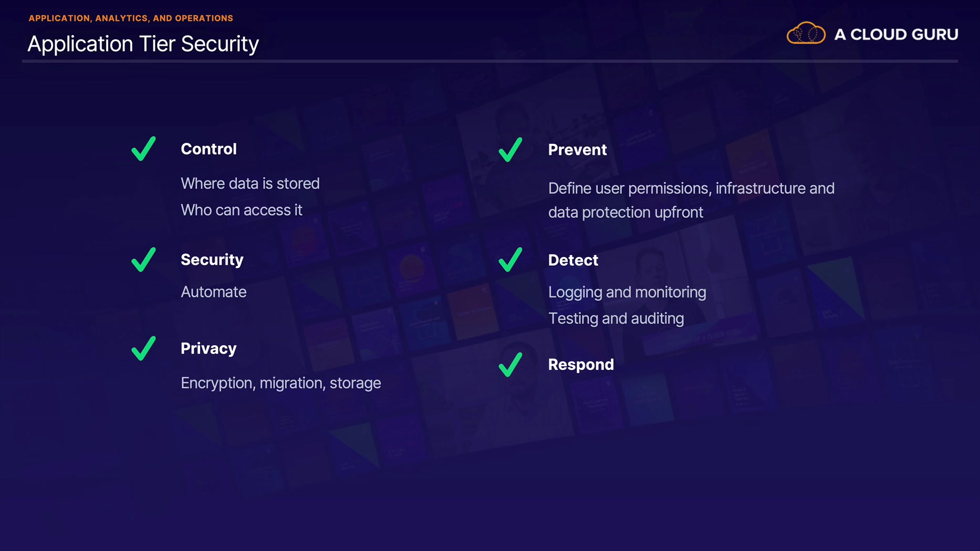Select the Application Tier Security title
This screenshot has width=980, height=551.
pos(143,44)
